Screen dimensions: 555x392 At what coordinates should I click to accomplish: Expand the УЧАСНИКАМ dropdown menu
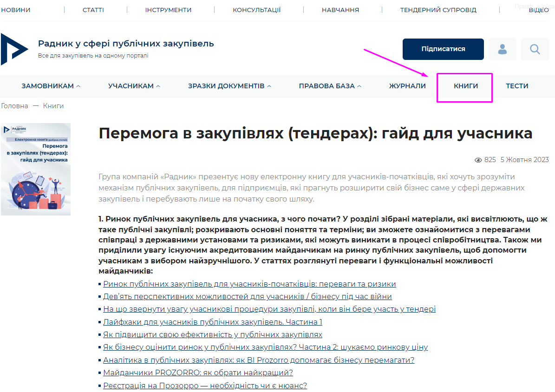click(134, 86)
